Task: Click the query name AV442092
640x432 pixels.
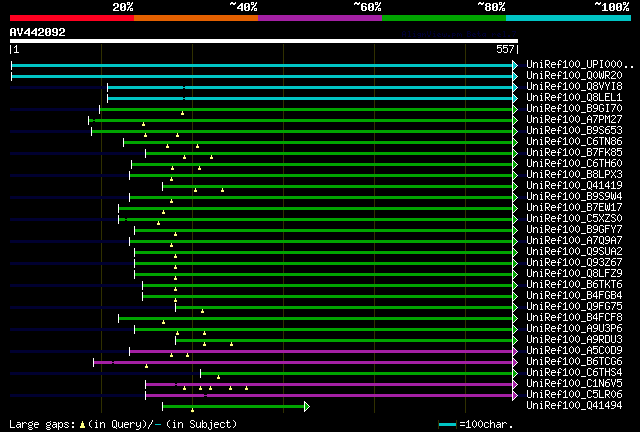Action: pos(38,32)
